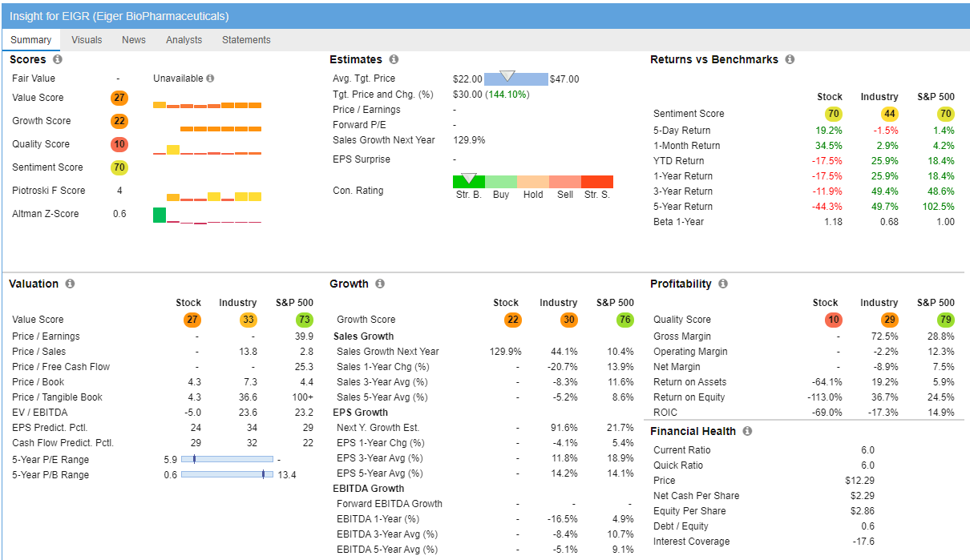Click the info icon beside Scores
The width and height of the screenshot is (970, 560).
(58, 59)
